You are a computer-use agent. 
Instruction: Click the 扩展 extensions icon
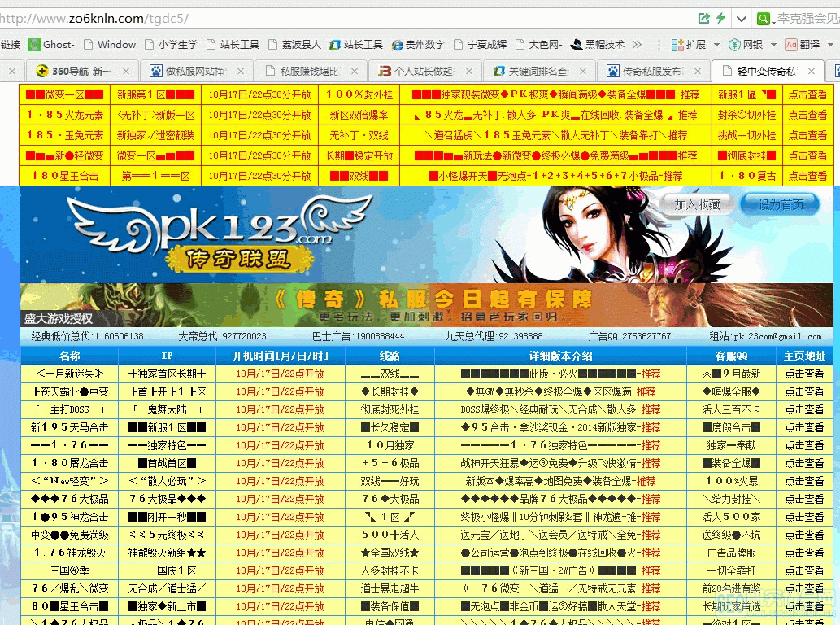point(677,45)
